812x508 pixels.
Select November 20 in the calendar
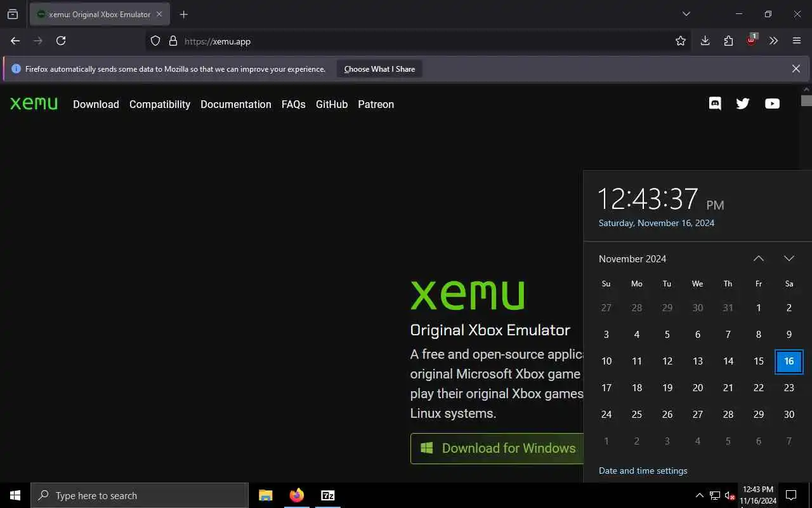[x=698, y=388]
